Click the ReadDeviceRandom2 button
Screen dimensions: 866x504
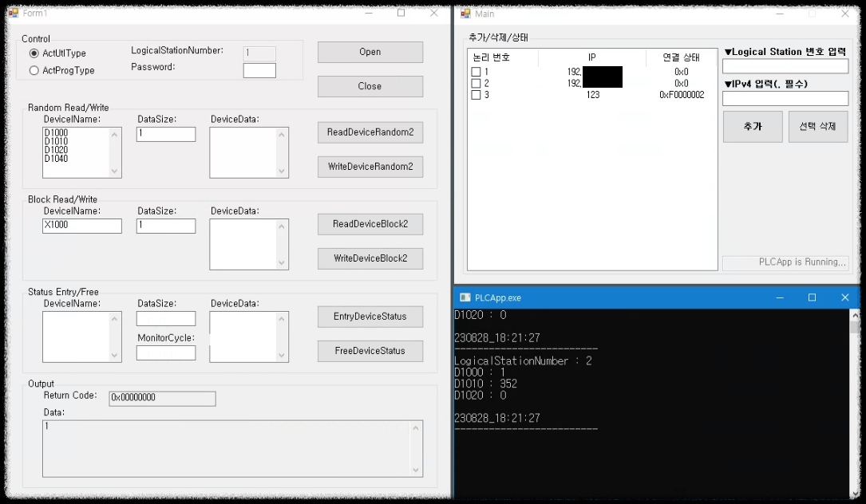tap(370, 132)
